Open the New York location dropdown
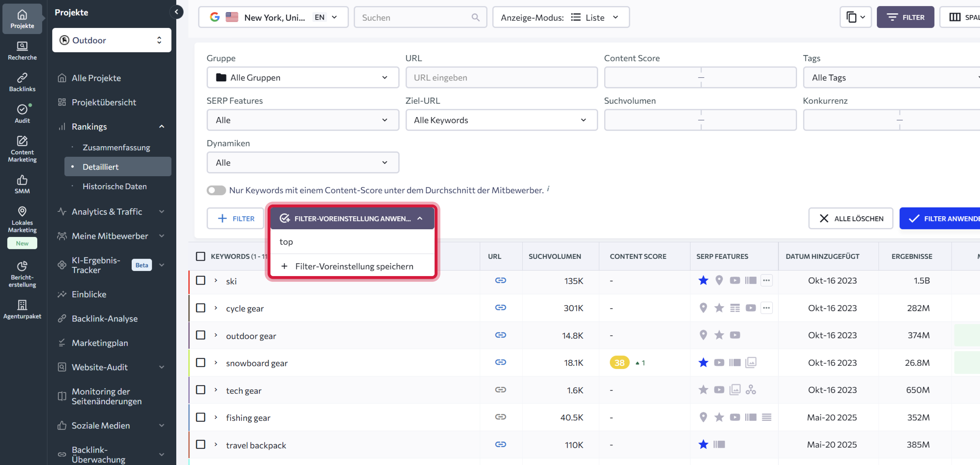Screen dimensions: 980x465 (273, 17)
